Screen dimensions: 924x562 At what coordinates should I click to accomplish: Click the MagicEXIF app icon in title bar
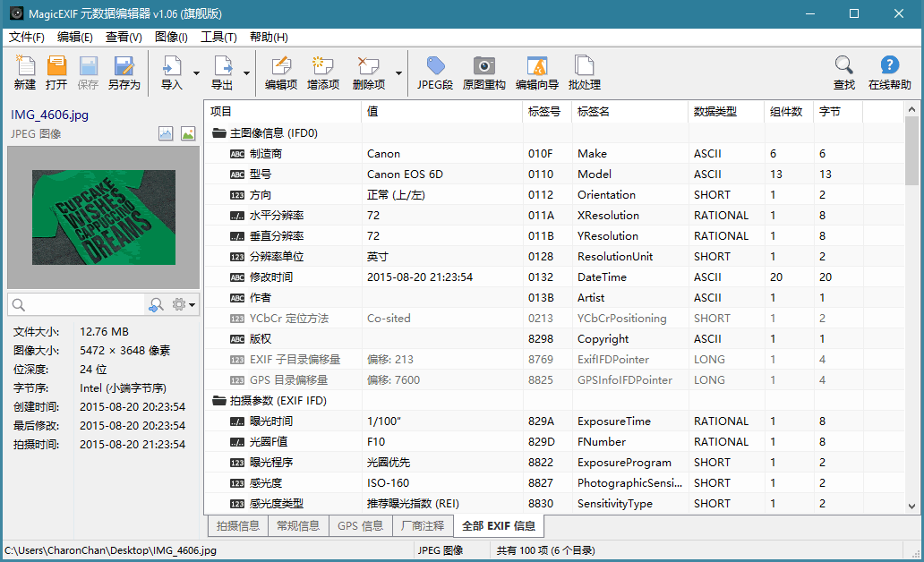(16, 13)
